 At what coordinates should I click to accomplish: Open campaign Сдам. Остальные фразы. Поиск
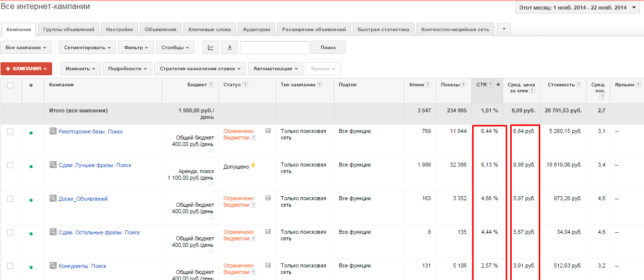tap(99, 232)
